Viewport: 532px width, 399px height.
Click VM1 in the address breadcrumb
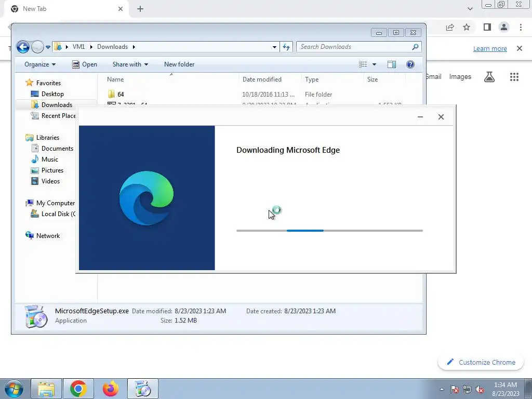coord(78,47)
